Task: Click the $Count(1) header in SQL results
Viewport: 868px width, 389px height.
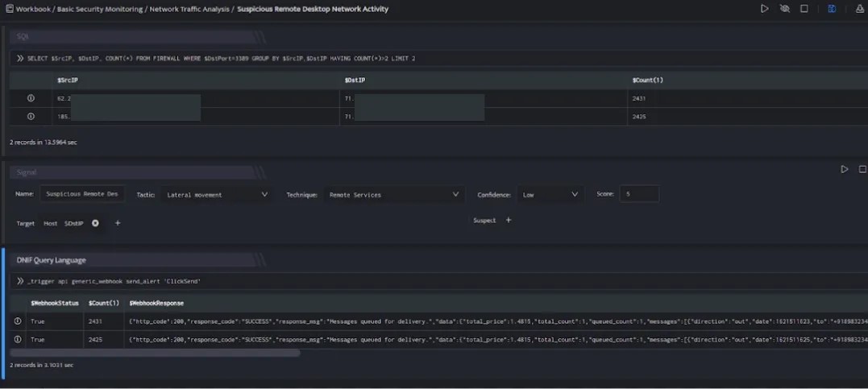Action: (648, 81)
